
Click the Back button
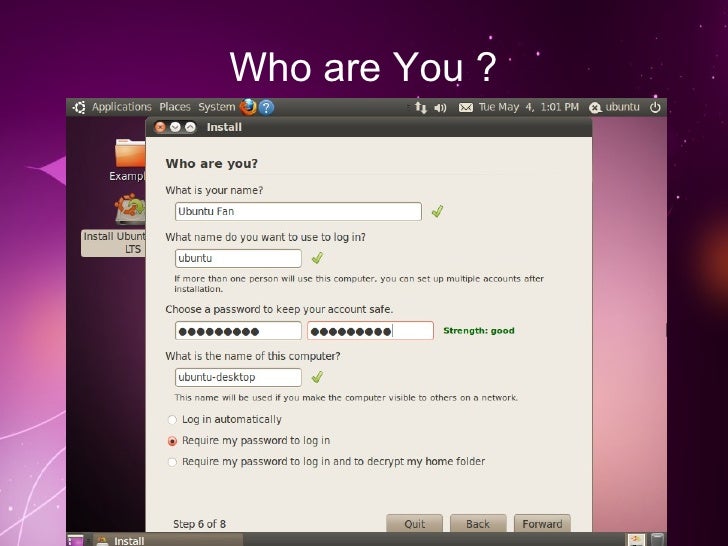478,524
